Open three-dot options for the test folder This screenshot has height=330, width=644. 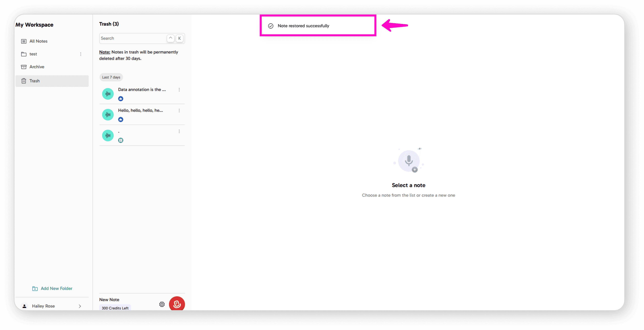[x=80, y=54]
